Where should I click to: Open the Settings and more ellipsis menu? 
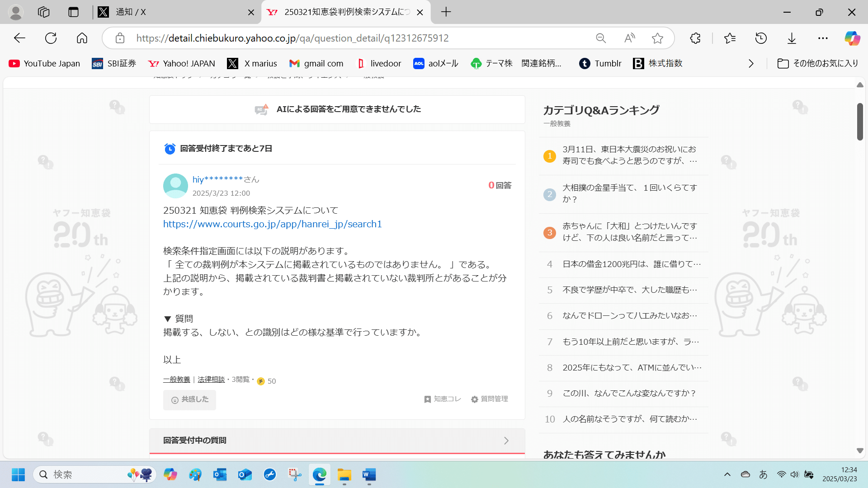[x=823, y=38]
